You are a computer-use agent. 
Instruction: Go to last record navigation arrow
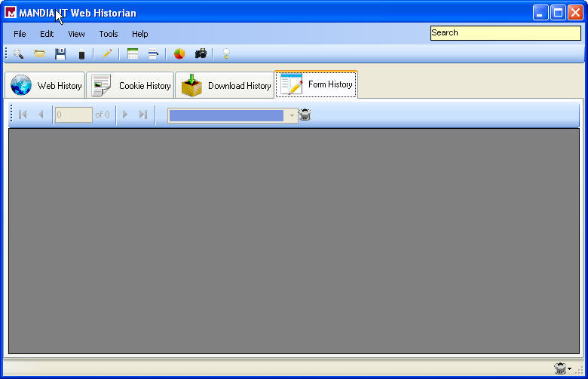(143, 115)
